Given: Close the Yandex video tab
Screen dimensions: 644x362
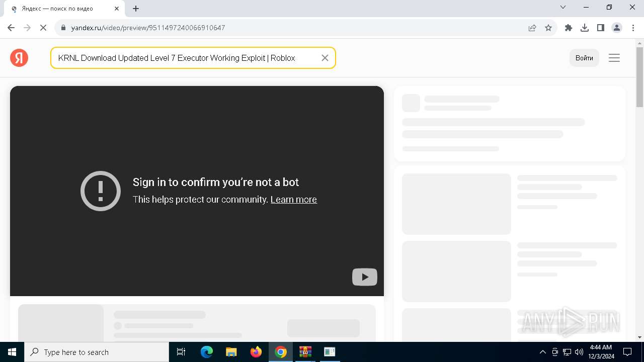Looking at the screenshot, I should pos(117,9).
